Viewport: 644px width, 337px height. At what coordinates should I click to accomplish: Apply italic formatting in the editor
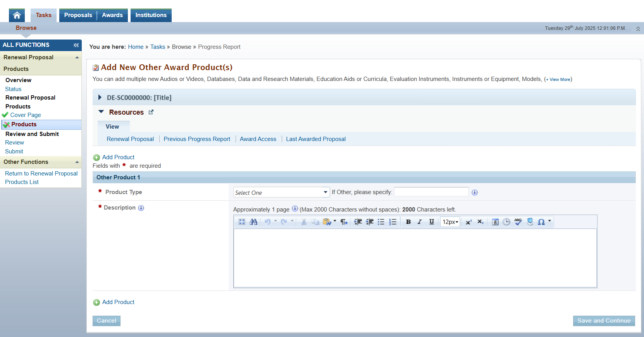click(x=420, y=222)
